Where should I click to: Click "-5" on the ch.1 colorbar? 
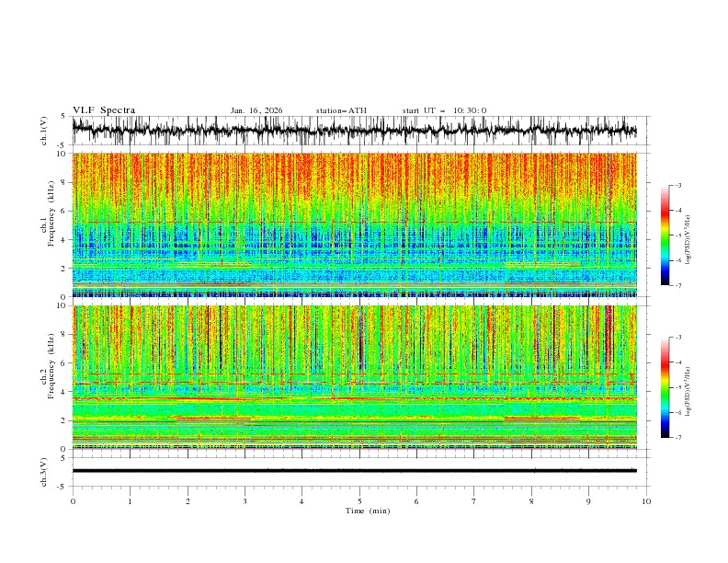coord(678,236)
